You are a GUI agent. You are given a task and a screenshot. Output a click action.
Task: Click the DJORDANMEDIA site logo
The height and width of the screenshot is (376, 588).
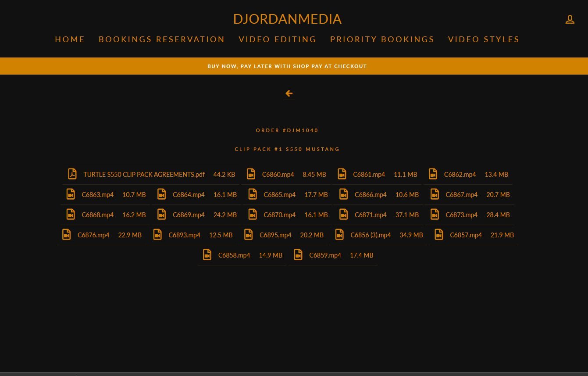[x=287, y=19]
